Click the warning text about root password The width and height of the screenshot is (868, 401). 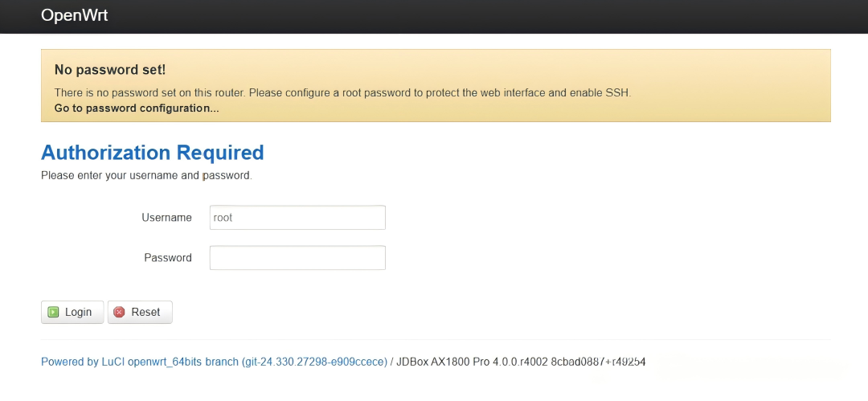(x=342, y=92)
